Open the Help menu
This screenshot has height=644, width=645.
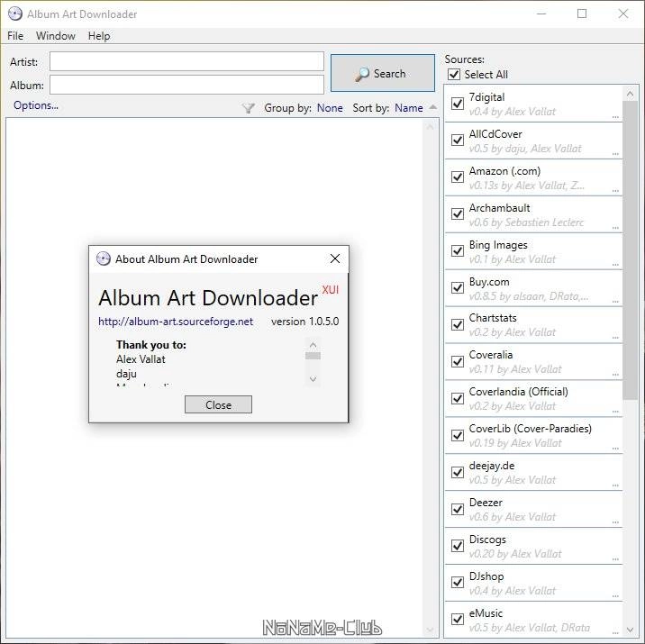point(99,36)
